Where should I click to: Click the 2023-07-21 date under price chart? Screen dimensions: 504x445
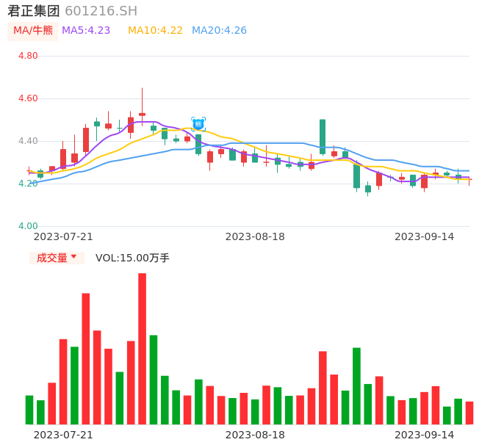pyautogui.click(x=63, y=236)
